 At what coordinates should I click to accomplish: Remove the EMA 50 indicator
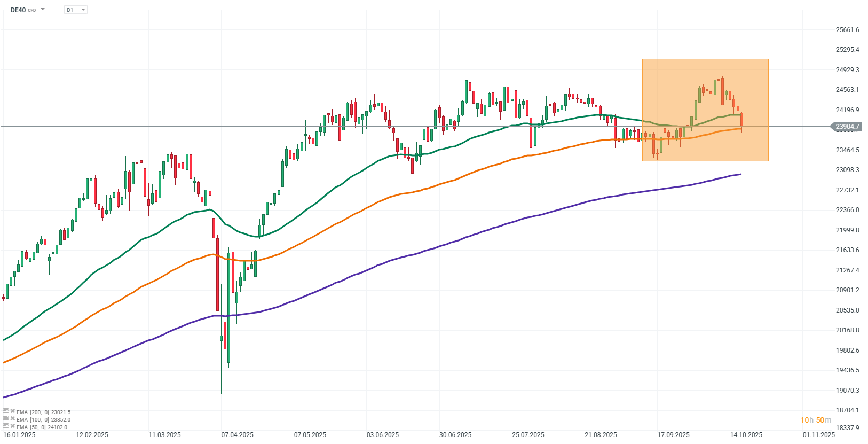point(12,426)
